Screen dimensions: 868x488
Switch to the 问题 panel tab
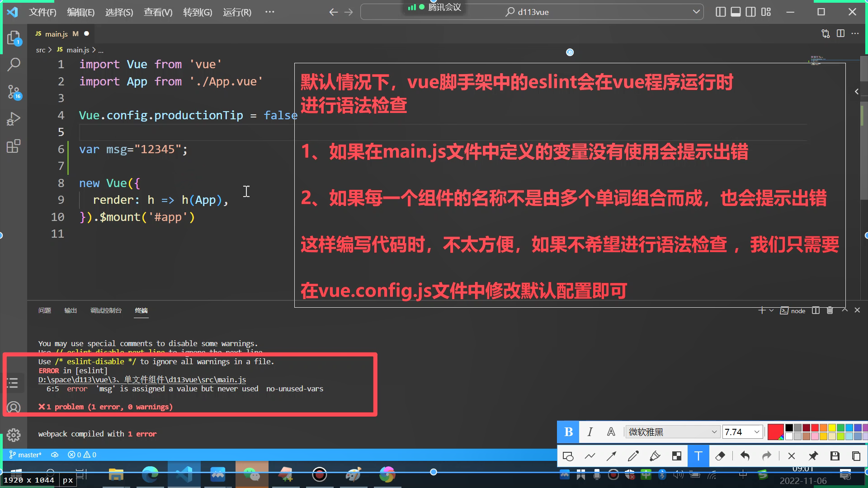(x=45, y=310)
